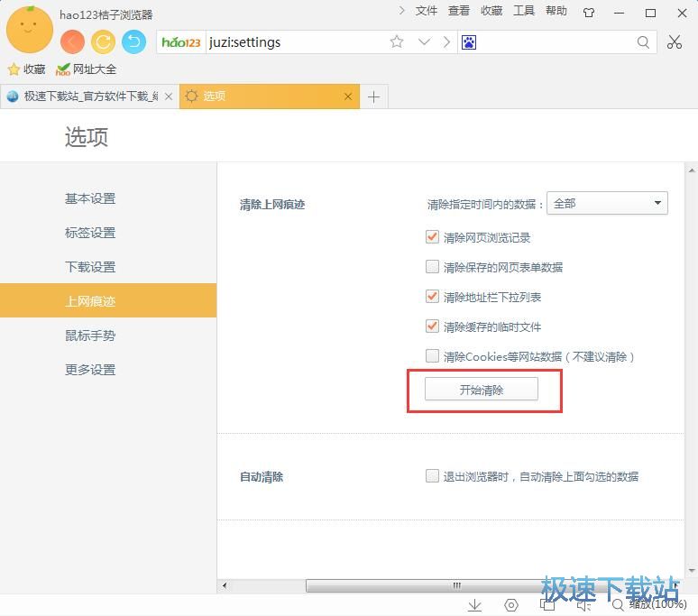Click the scissors screenshot tool icon
This screenshot has width=698, height=616.
pyautogui.click(x=675, y=42)
